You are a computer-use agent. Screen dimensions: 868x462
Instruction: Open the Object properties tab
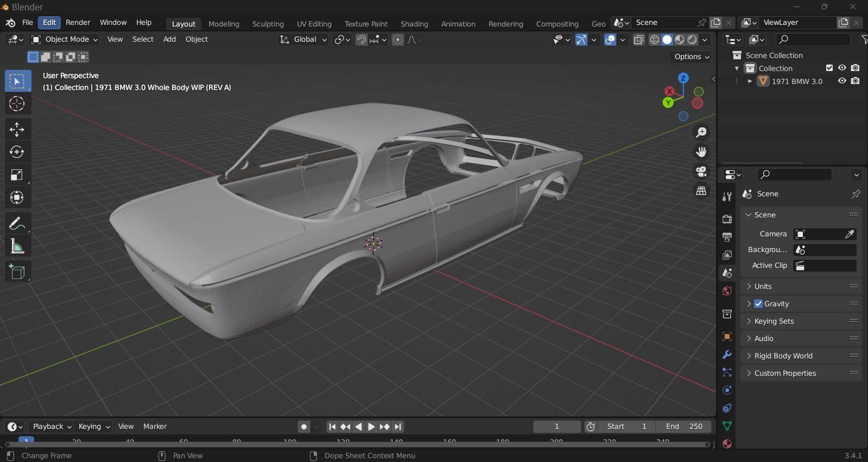coord(727,337)
